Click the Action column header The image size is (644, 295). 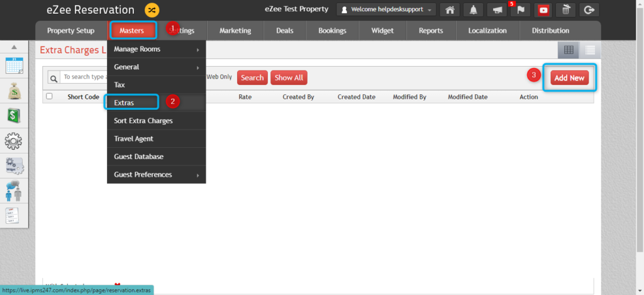[528, 97]
